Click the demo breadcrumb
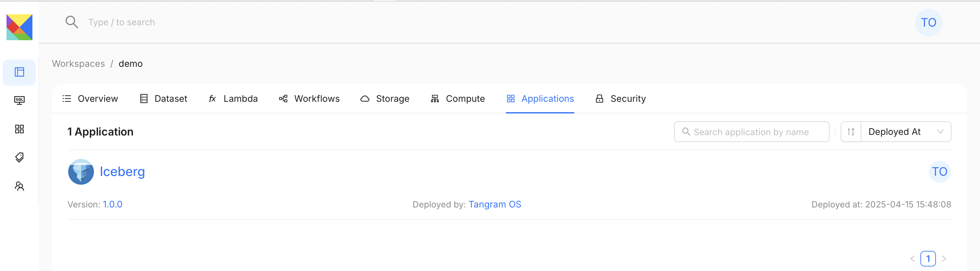The height and width of the screenshot is (271, 980). pyautogui.click(x=131, y=64)
